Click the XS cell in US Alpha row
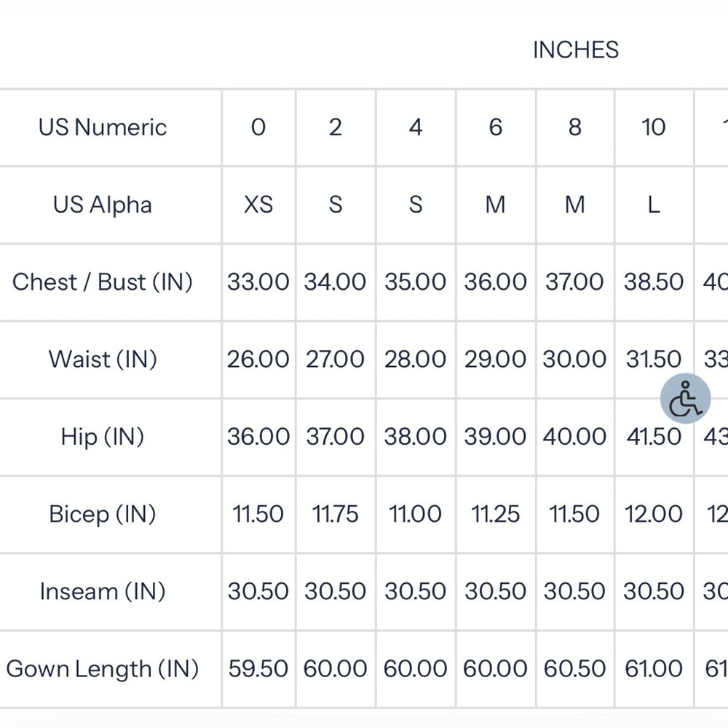728x728 pixels. (x=258, y=205)
